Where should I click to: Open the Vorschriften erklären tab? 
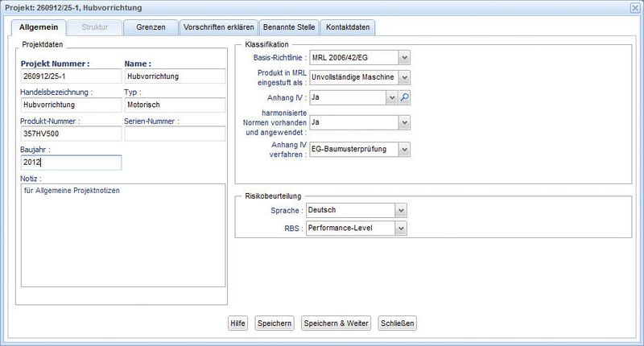[219, 27]
